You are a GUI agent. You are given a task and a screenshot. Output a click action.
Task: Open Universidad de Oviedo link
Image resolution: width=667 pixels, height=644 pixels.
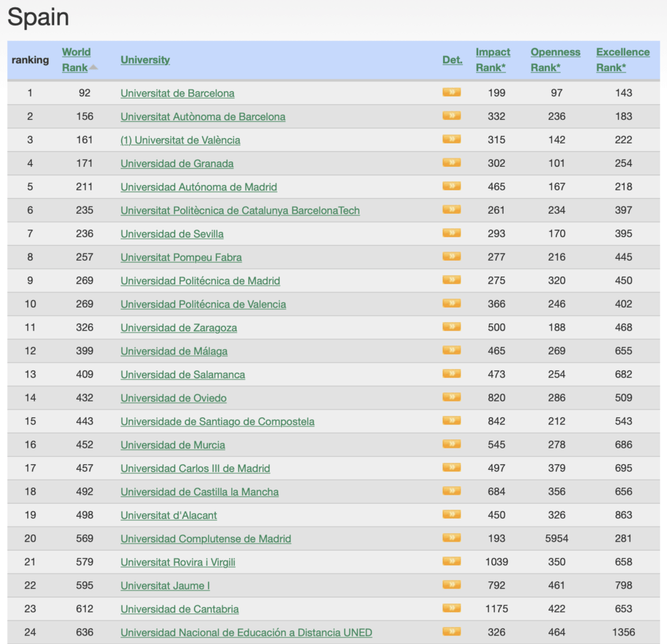coord(173,398)
